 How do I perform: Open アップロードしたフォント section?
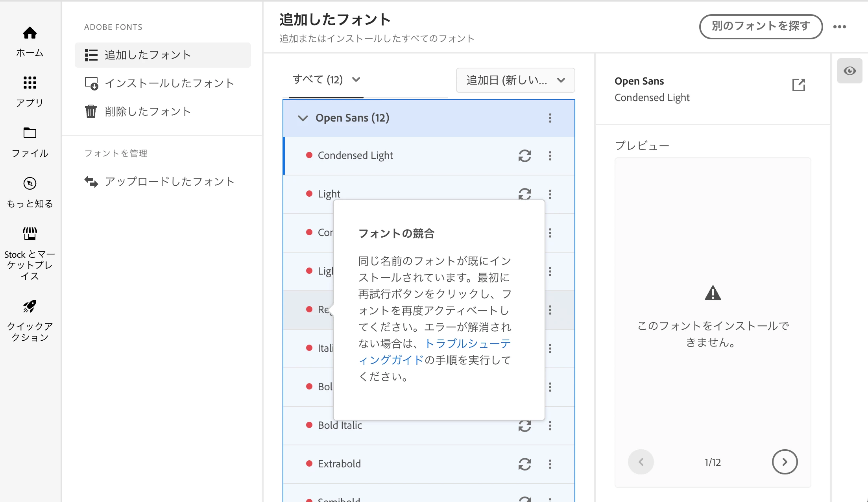tap(169, 182)
